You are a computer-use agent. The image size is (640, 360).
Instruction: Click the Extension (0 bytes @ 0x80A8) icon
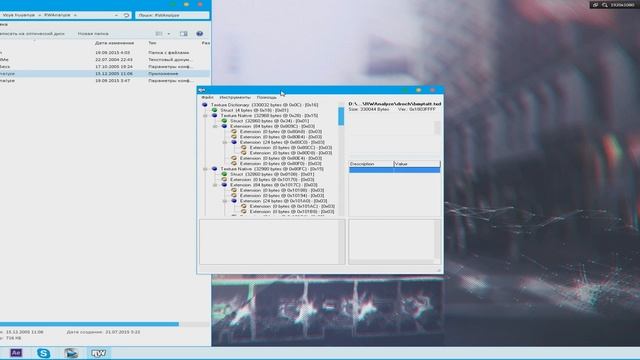(x=234, y=131)
